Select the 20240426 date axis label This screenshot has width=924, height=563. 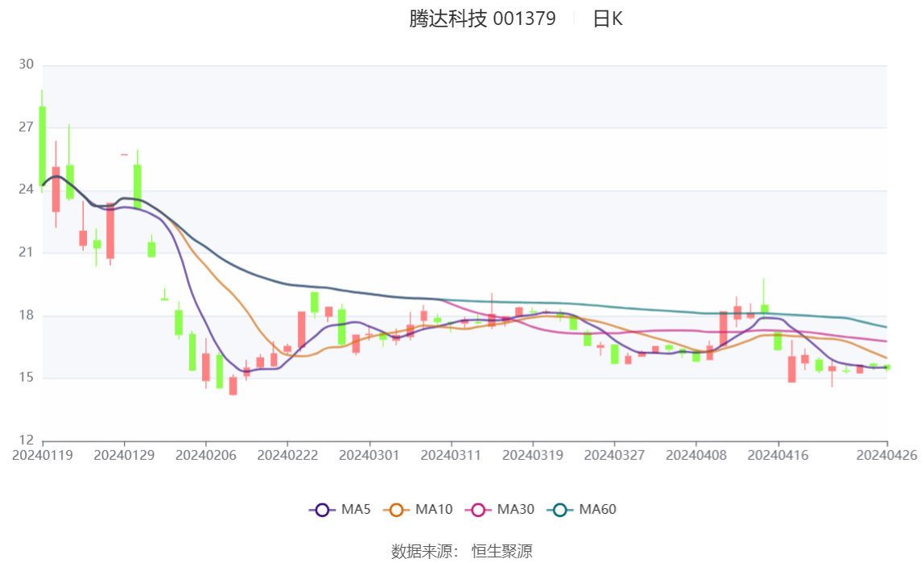point(887,455)
